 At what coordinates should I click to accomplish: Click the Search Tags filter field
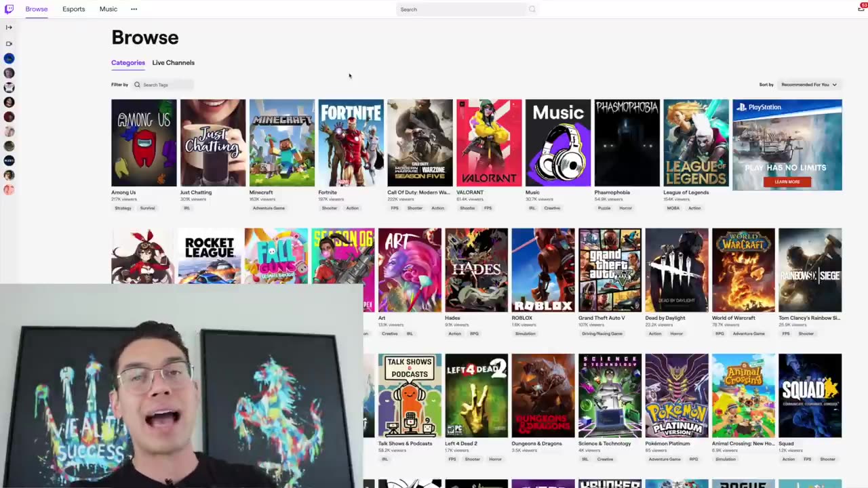(163, 85)
